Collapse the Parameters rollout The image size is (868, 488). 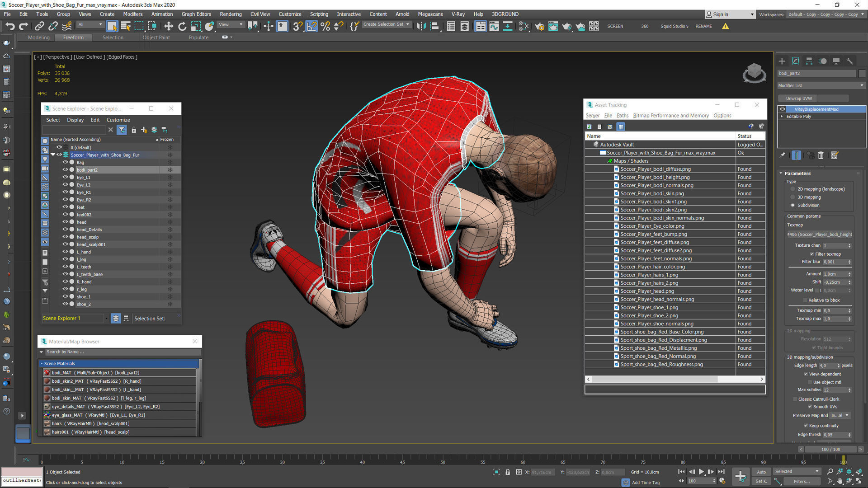click(781, 174)
